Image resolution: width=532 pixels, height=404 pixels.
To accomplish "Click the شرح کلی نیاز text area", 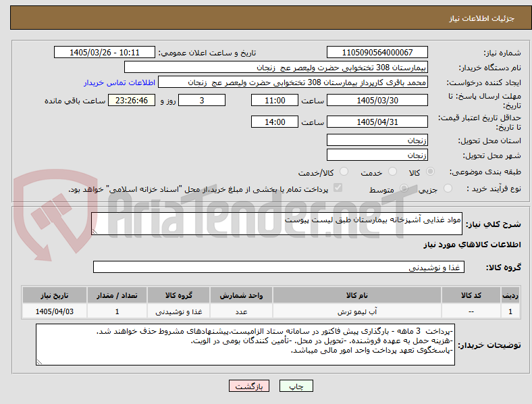I will point(277,224).
